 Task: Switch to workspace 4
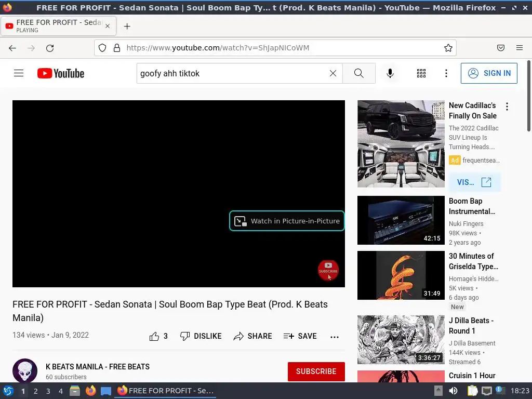(61, 391)
